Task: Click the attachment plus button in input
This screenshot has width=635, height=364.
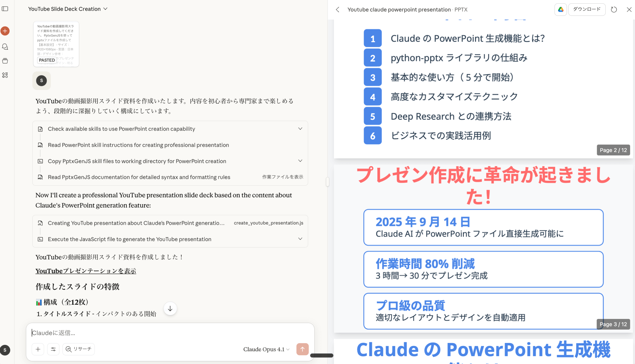Action: (x=38, y=349)
